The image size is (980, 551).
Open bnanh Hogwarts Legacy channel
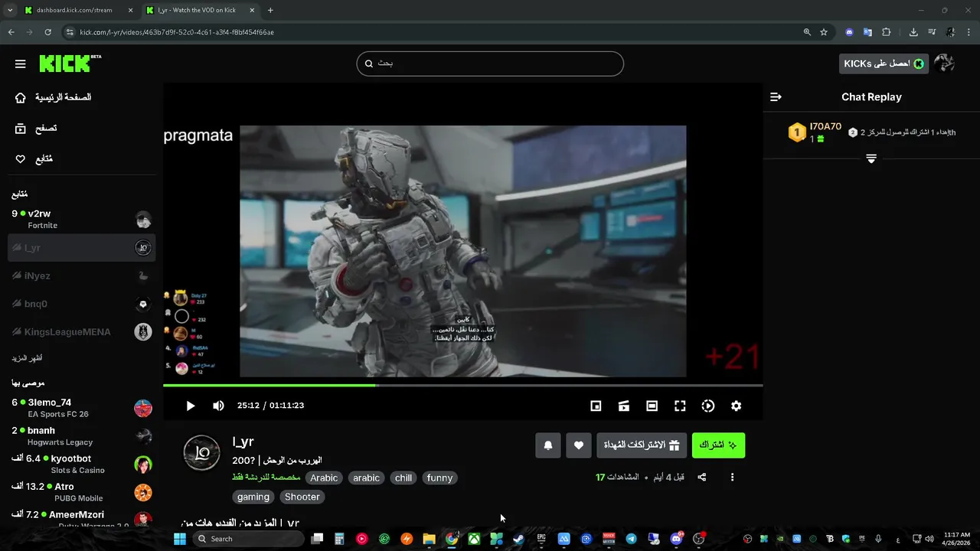[x=81, y=436]
